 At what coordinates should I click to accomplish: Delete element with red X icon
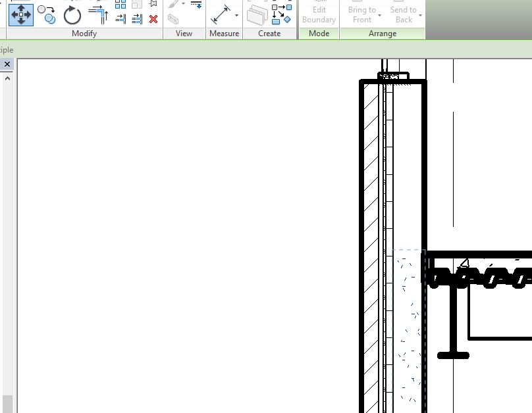(x=153, y=19)
